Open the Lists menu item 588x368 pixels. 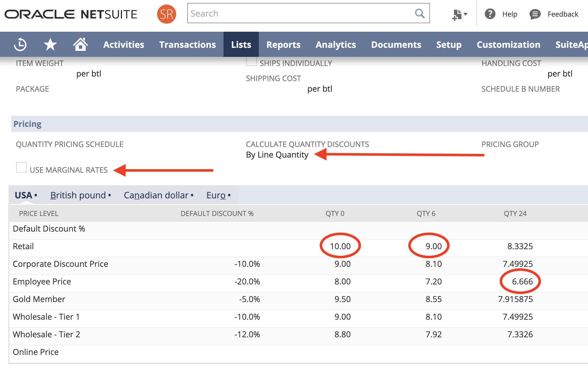241,45
